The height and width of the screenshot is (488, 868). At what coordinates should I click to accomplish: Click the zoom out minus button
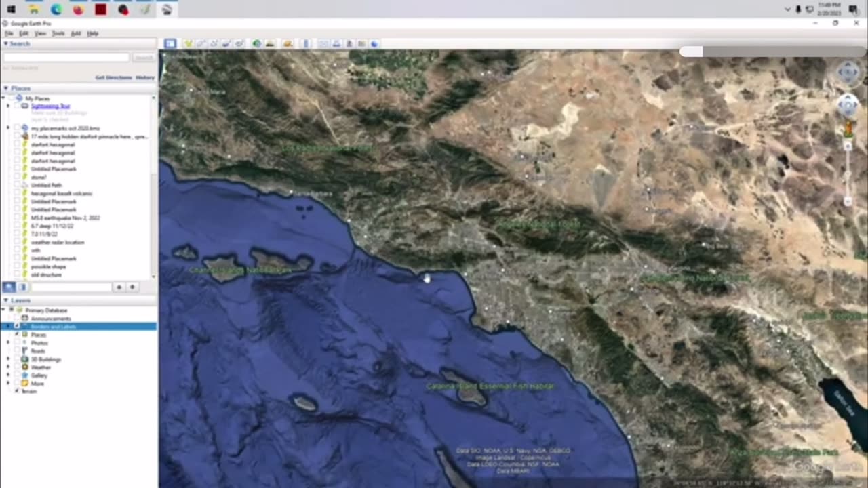click(x=848, y=201)
